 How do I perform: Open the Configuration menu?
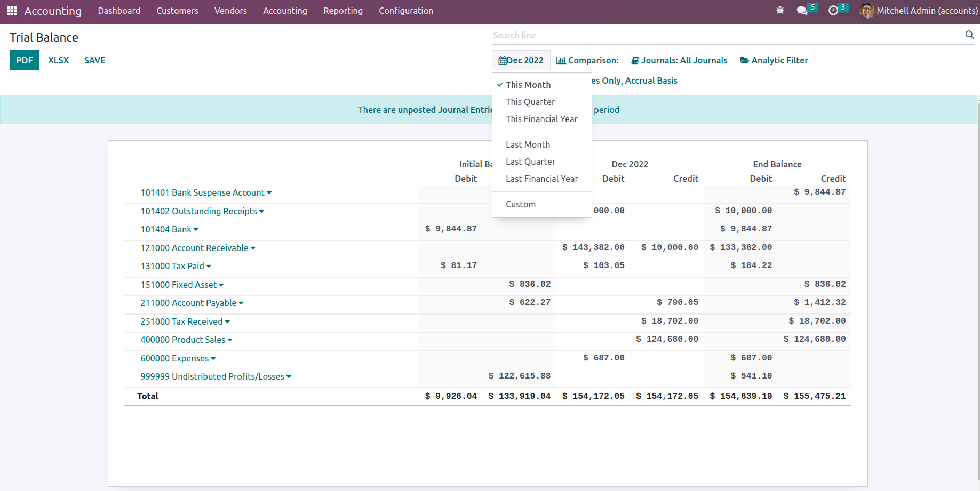tap(406, 11)
